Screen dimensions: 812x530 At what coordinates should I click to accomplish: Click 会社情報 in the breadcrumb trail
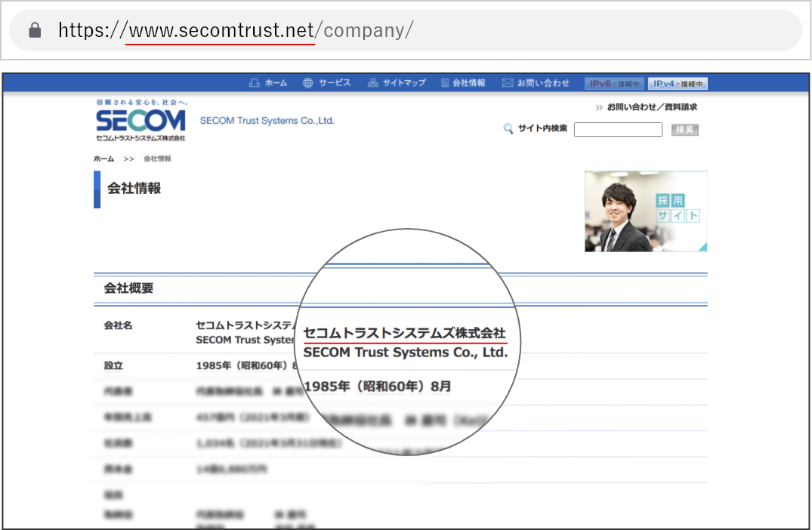coord(157,159)
